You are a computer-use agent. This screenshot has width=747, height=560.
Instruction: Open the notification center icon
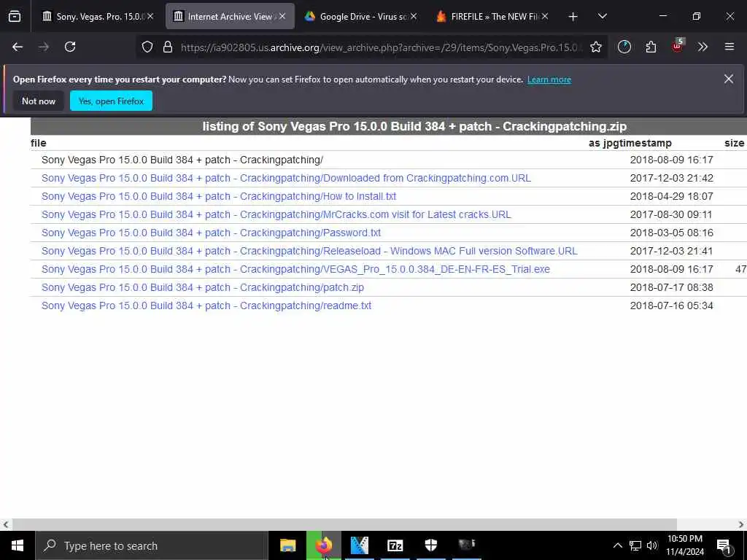[x=724, y=546]
